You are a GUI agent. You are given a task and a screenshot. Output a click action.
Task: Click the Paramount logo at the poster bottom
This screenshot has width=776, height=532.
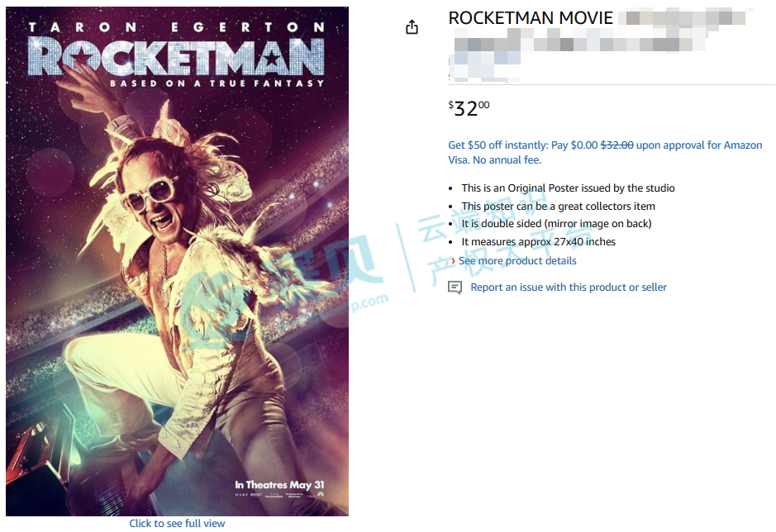pyautogui.click(x=320, y=494)
